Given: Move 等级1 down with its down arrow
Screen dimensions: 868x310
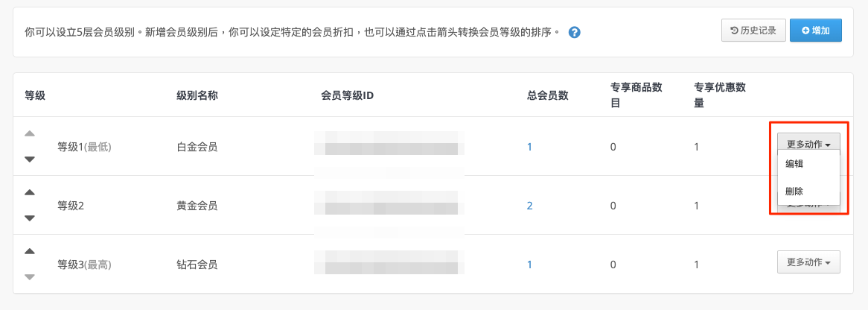Looking at the screenshot, I should [30, 159].
